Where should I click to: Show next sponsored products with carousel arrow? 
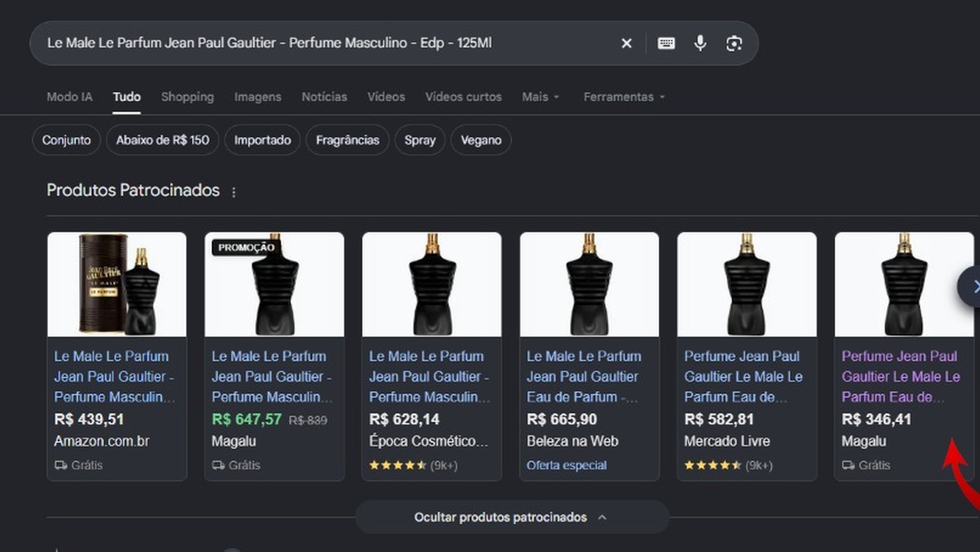(x=972, y=286)
